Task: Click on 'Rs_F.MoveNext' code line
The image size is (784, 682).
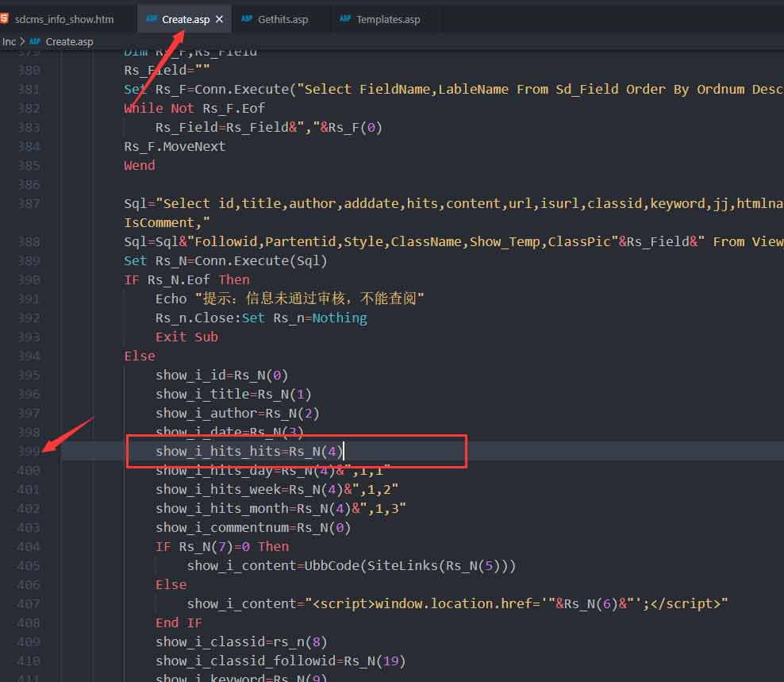Action: click(x=175, y=147)
